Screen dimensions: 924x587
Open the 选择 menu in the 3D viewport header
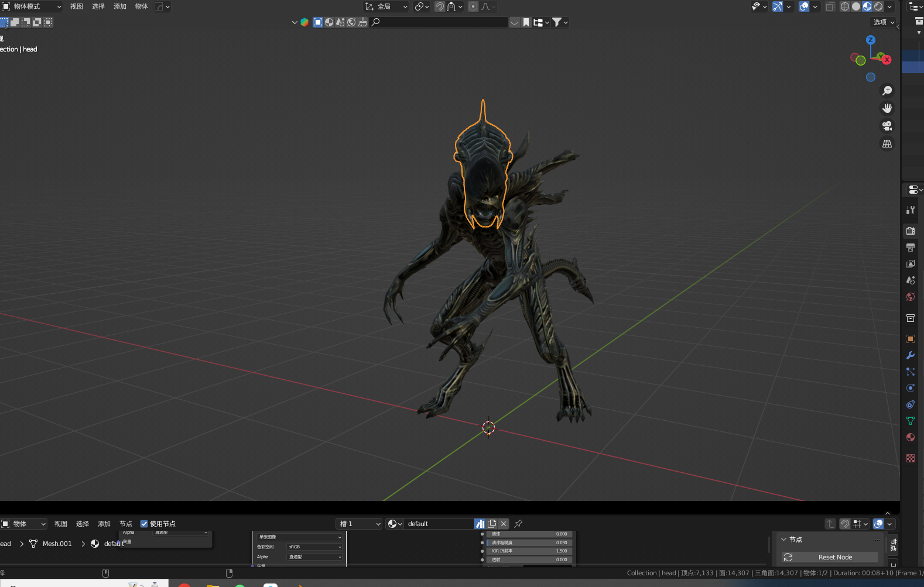(x=98, y=6)
